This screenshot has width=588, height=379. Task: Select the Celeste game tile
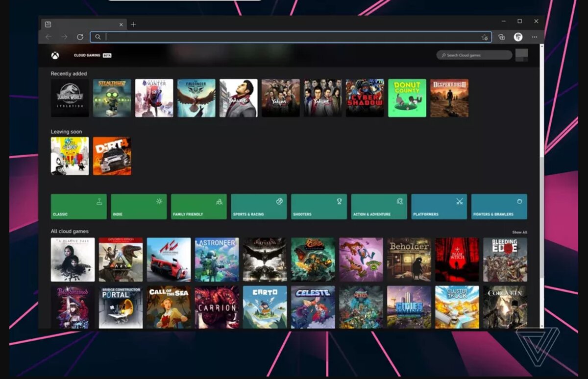pyautogui.click(x=313, y=307)
